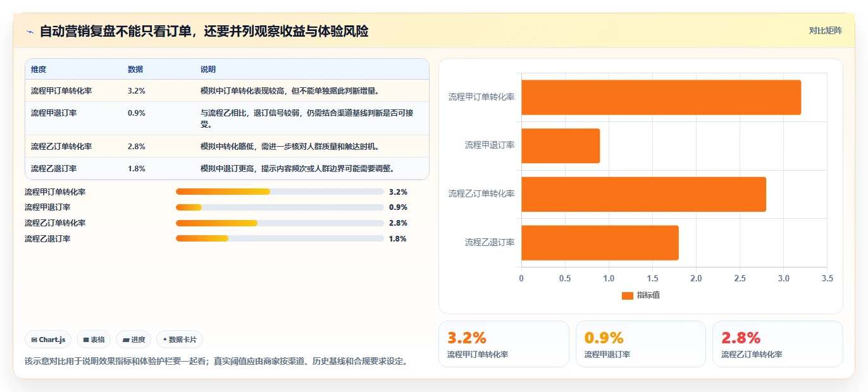
Task: Click the 流程甲退订率 progress bar
Action: pos(280,207)
